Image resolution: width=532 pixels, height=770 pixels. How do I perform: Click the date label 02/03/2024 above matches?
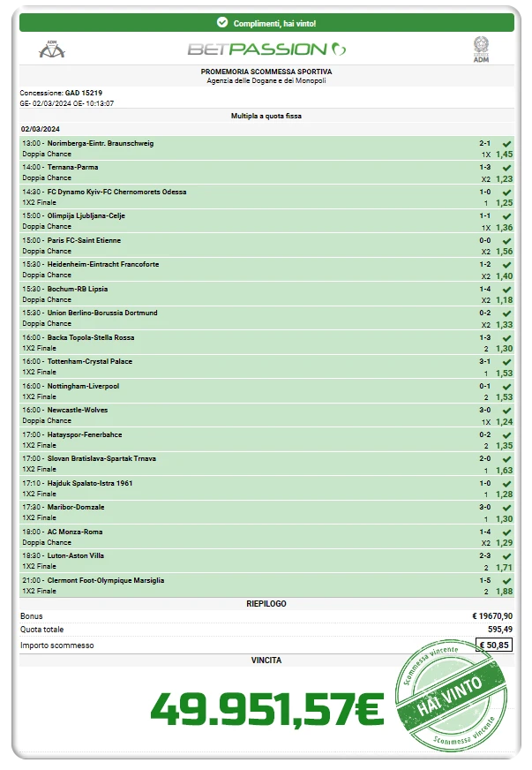[x=41, y=129]
